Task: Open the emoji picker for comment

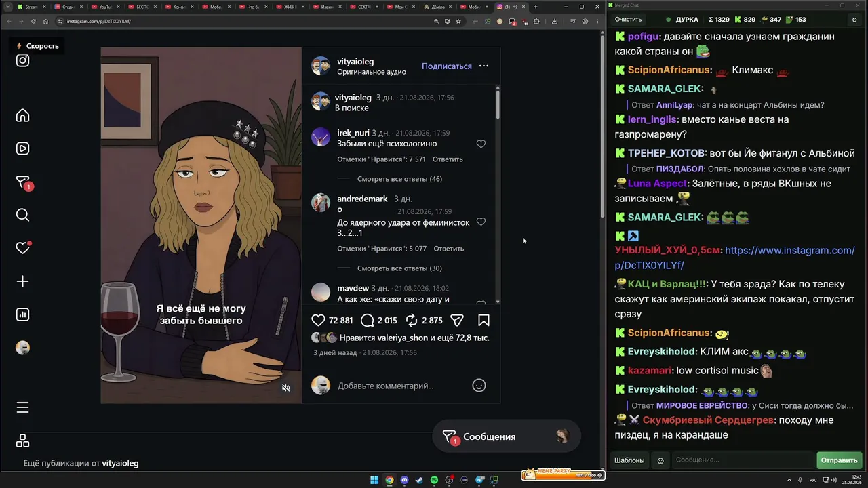Action: click(479, 385)
